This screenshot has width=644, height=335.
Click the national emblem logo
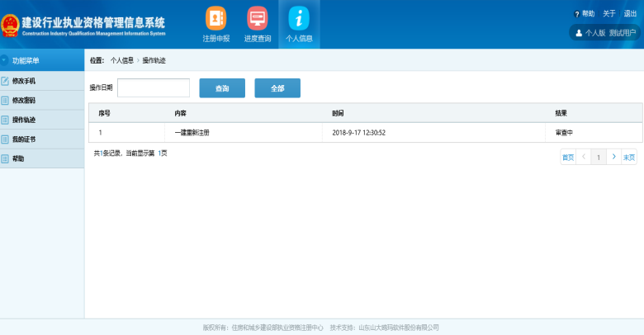pyautogui.click(x=11, y=23)
